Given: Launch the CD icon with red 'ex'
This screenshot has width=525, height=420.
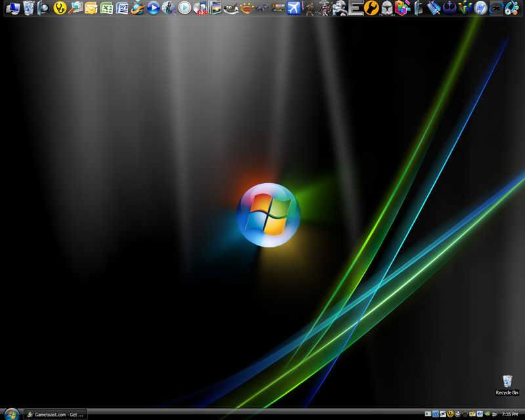Looking at the screenshot, I should click(200, 8).
